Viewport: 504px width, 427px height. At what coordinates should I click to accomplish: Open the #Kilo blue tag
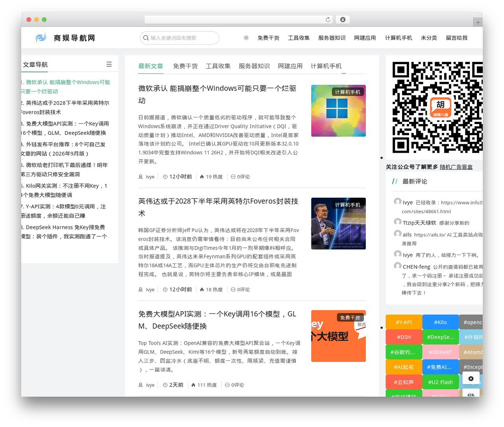point(441,322)
